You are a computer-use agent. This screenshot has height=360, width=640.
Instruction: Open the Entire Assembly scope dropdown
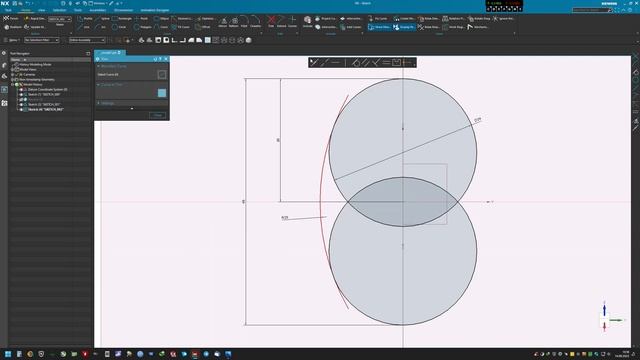[87, 40]
